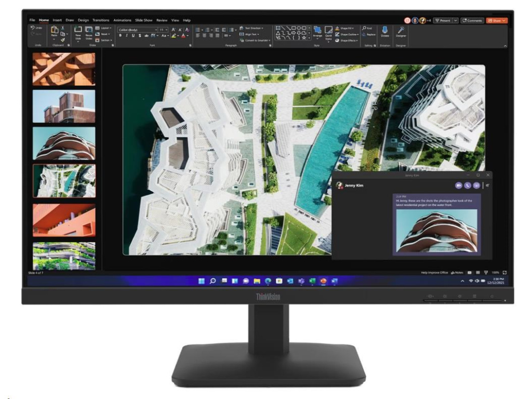Click the Windows Start button on taskbar

point(202,281)
